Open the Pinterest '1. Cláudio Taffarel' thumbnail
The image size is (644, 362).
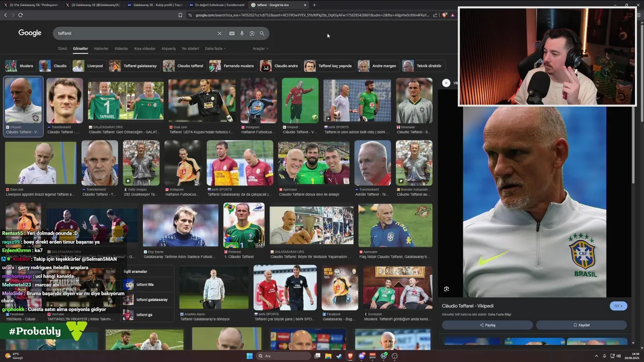click(244, 225)
